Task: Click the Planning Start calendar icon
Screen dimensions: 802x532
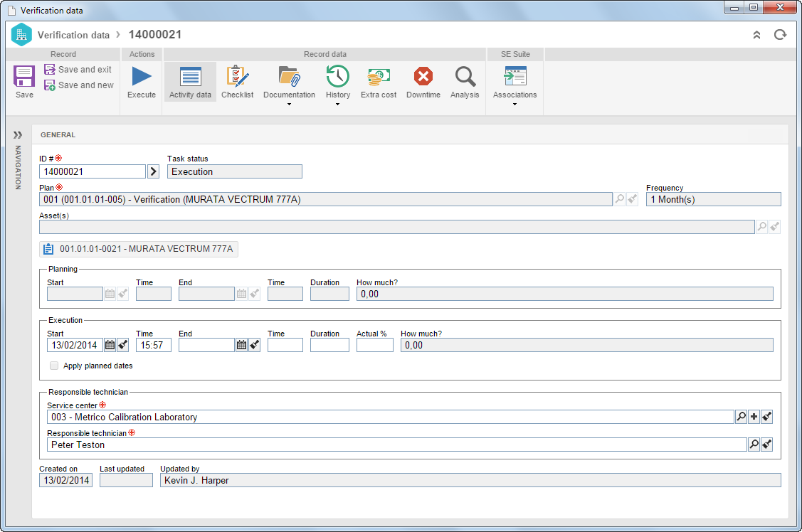Action: point(110,293)
